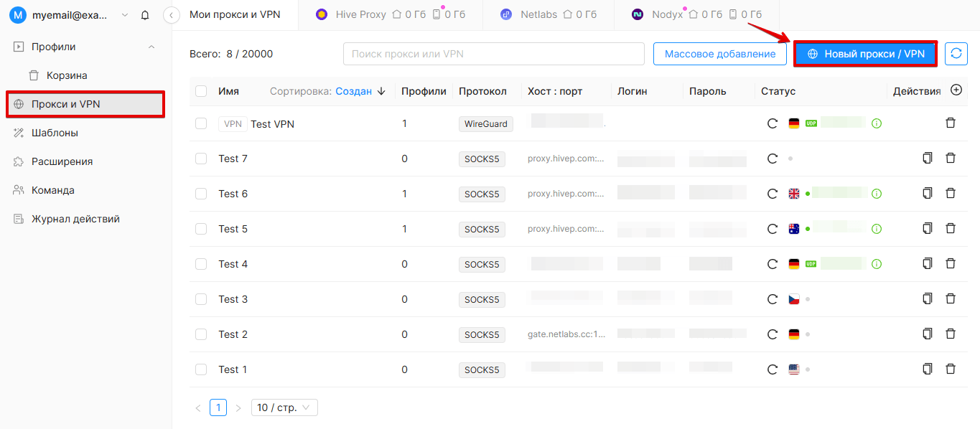This screenshot has width=980, height=429.
Task: Go to next page arrow
Action: [238, 407]
